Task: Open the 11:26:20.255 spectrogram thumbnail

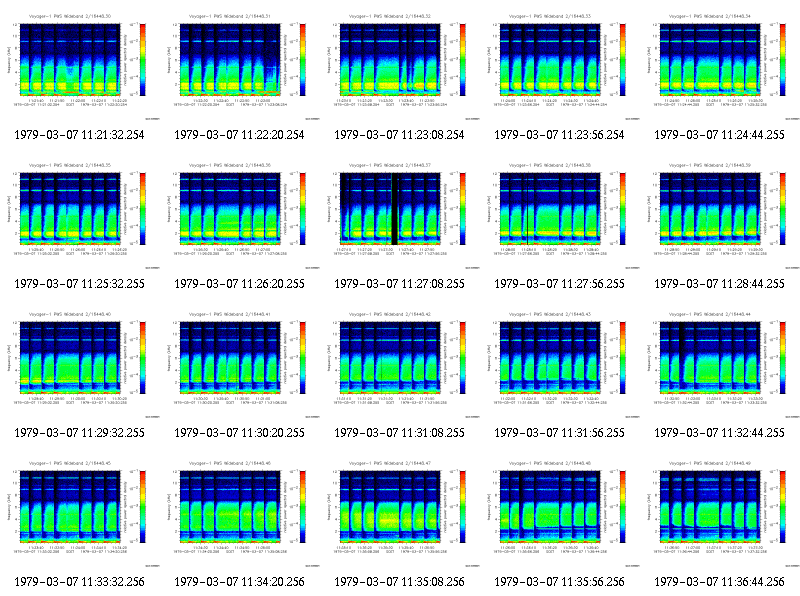Action: coord(240,215)
